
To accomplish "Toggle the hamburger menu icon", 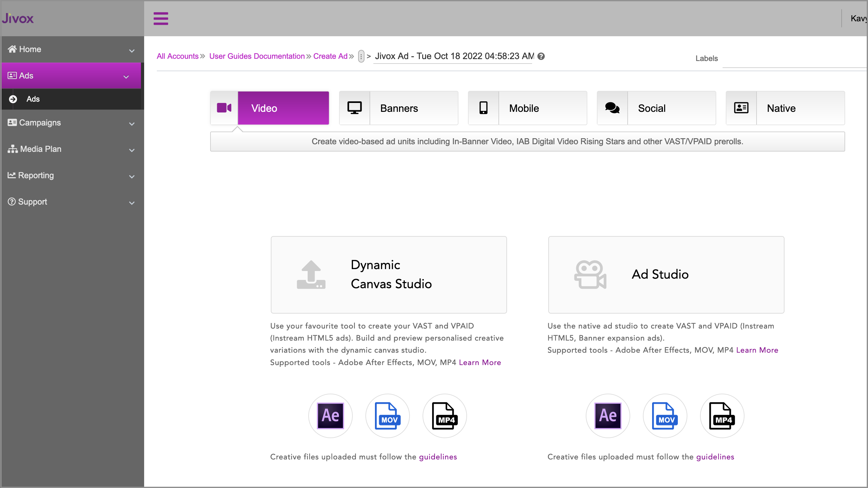I will coord(161,18).
